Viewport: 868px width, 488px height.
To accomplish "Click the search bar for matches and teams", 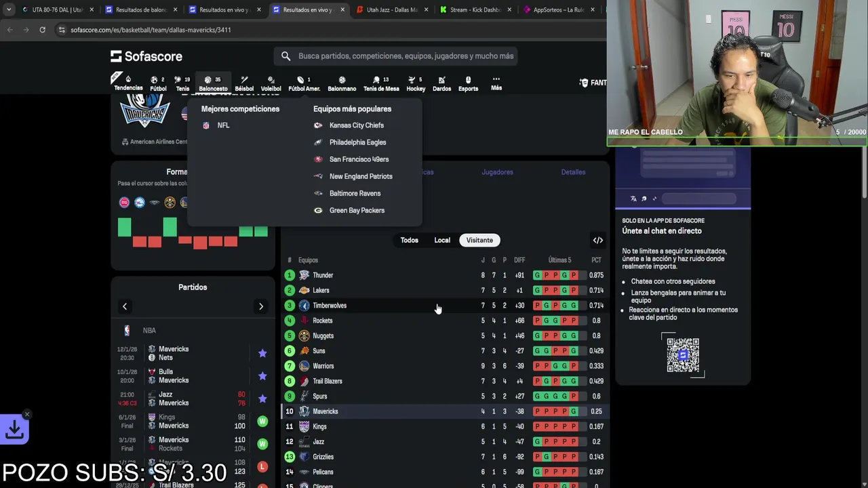I will point(396,56).
